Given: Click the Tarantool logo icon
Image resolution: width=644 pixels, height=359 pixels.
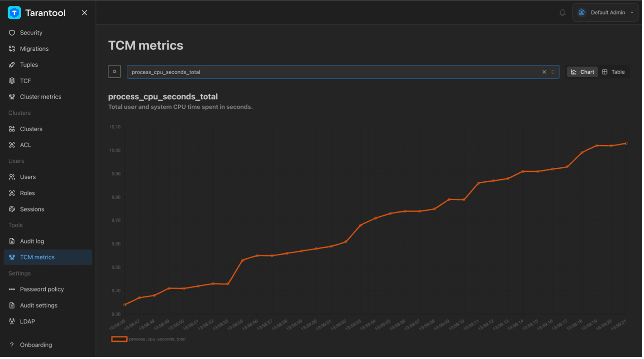Looking at the screenshot, I should pyautogui.click(x=14, y=13).
